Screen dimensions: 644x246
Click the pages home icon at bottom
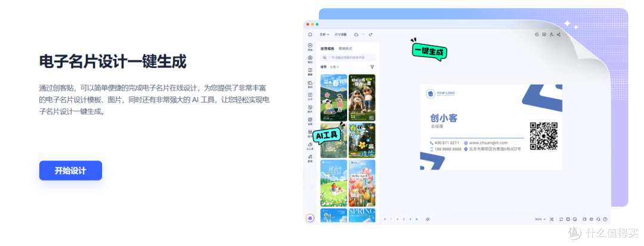click(385, 219)
